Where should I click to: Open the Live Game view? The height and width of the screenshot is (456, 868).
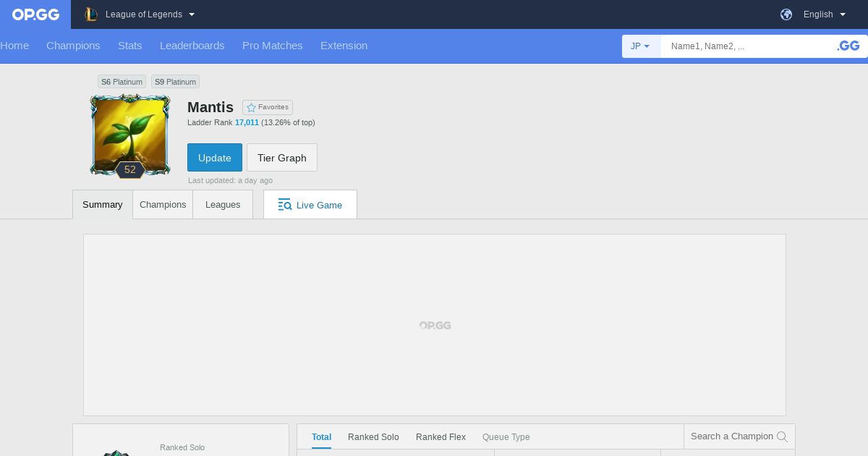coord(310,205)
